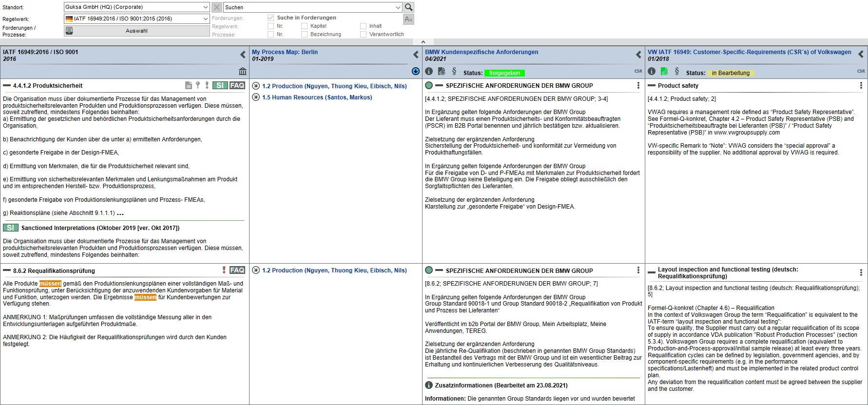
Task: Open the info icon in BMW column header
Action: point(429,71)
